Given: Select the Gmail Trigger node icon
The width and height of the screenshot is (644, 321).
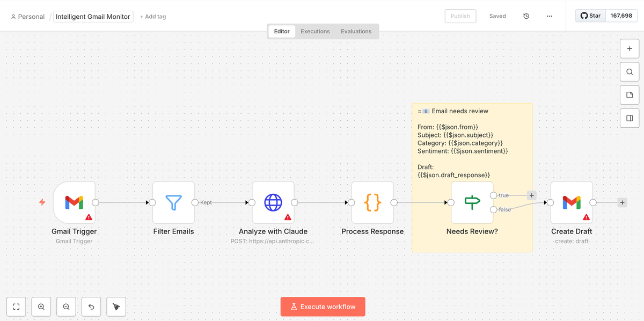Looking at the screenshot, I should pyautogui.click(x=74, y=202).
